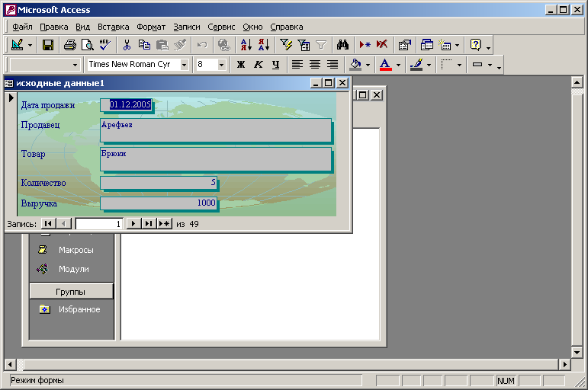Show the Database Window icon
Screen dimensions: 588x390
[427, 46]
